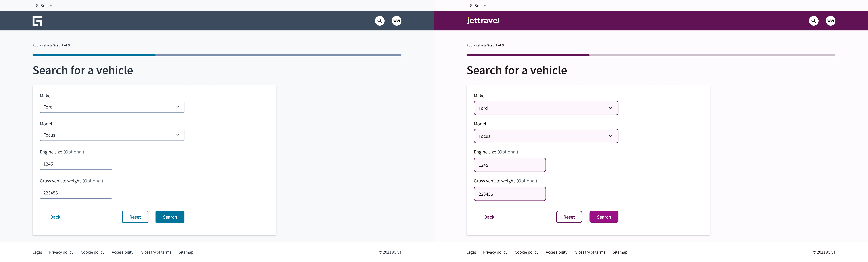
Task: Click the Engine size field containing 1245
Action: point(76,164)
